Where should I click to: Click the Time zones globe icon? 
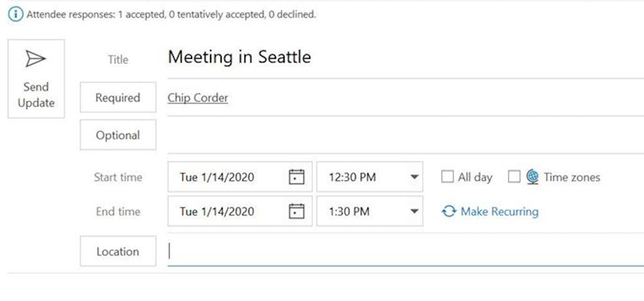[x=532, y=177]
